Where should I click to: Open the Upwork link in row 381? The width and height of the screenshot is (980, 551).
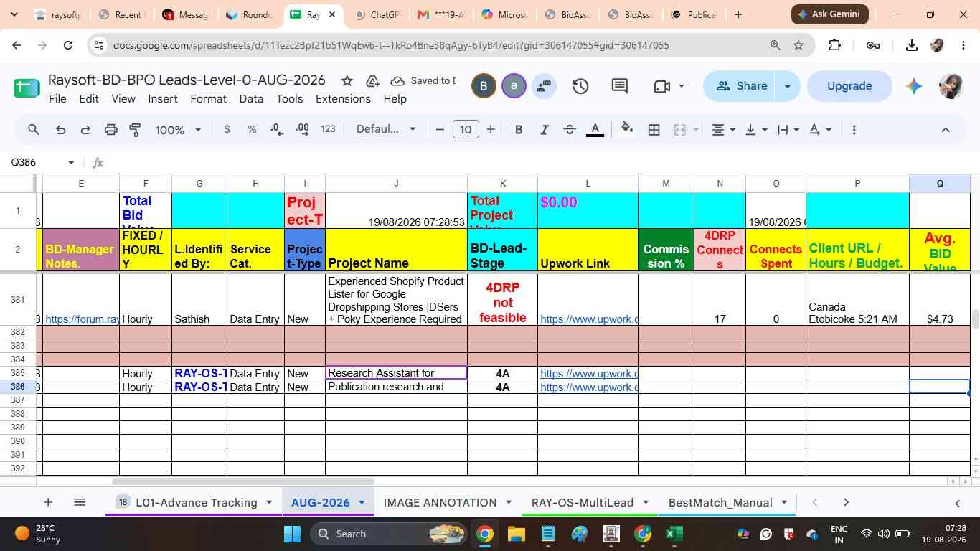pos(588,319)
